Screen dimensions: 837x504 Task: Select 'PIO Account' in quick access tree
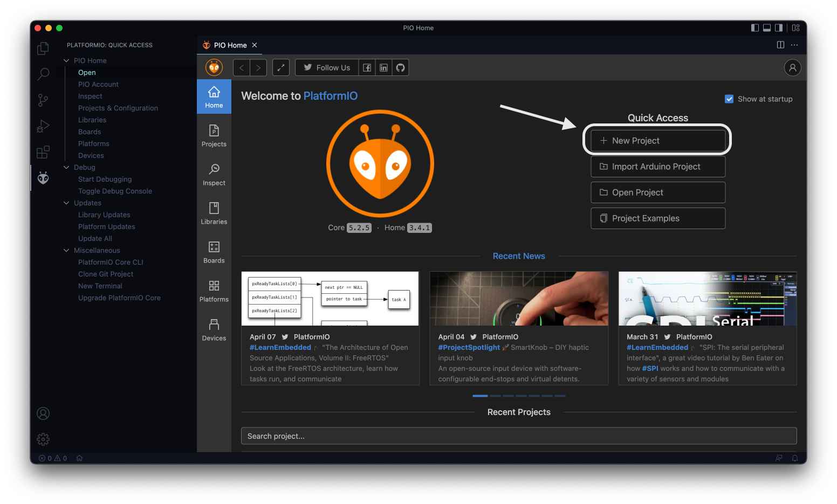tap(98, 84)
